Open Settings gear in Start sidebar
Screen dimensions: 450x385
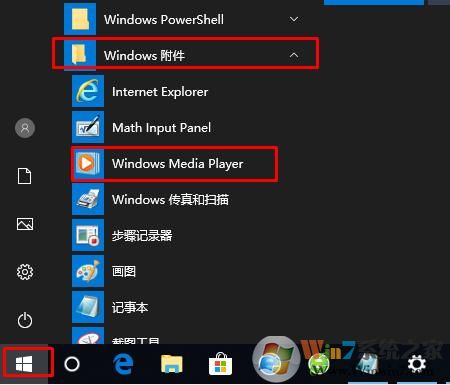tap(25, 272)
